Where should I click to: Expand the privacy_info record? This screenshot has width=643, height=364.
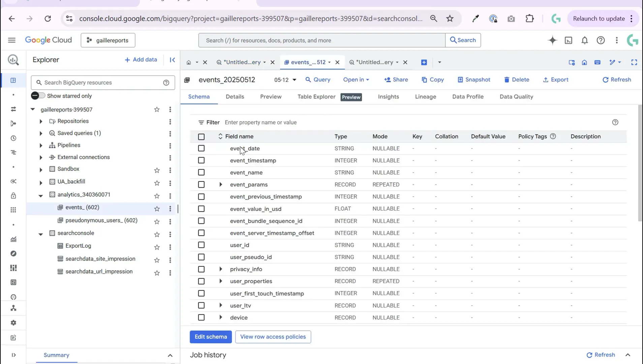[221, 269]
